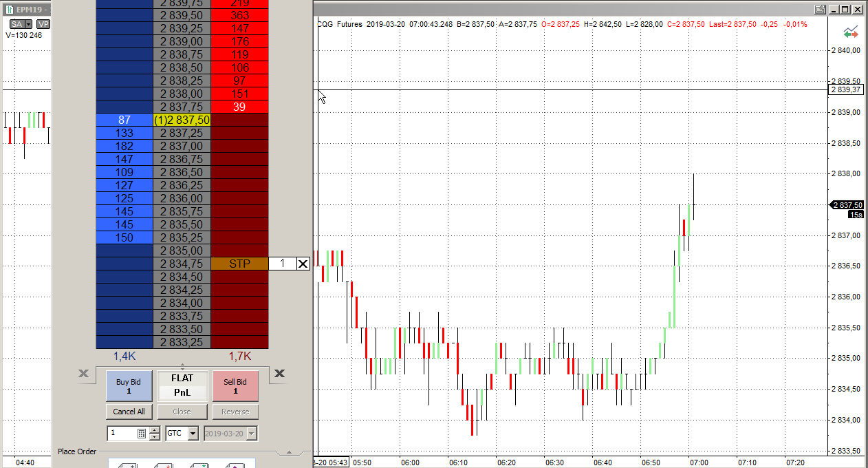Click price 2 833,25 in the ladder

tap(182, 342)
